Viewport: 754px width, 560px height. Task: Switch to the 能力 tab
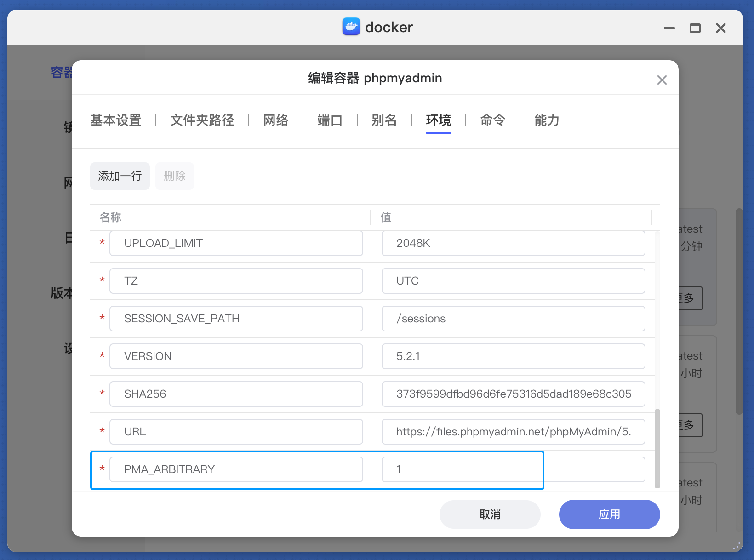coord(547,120)
